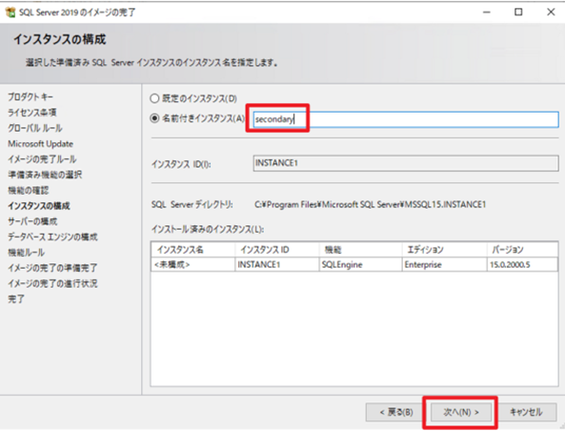The width and height of the screenshot is (565, 434).
Task: Click the SQLEngine cell in the table
Action: click(361, 265)
